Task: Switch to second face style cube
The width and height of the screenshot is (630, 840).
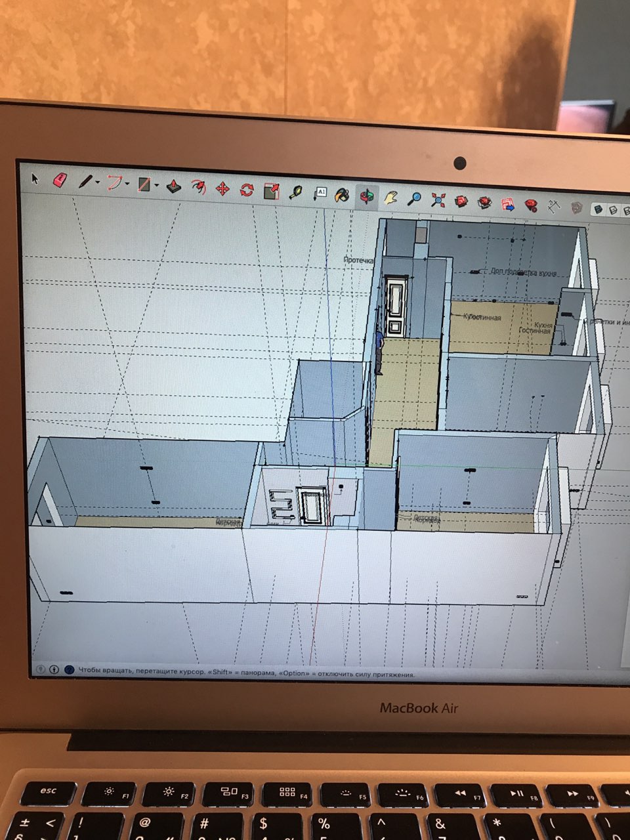Action: click(613, 211)
